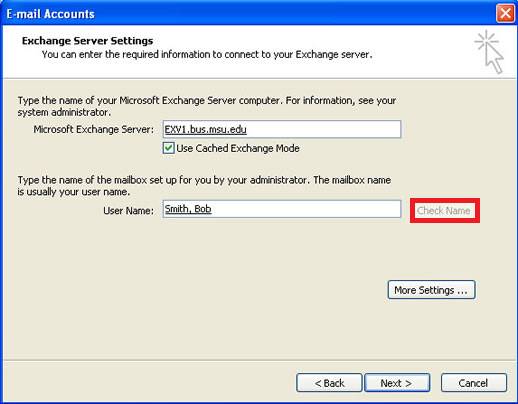Place cursor on the Smith, Bob text
Viewport: 518px width, 404px height.
[x=188, y=209]
